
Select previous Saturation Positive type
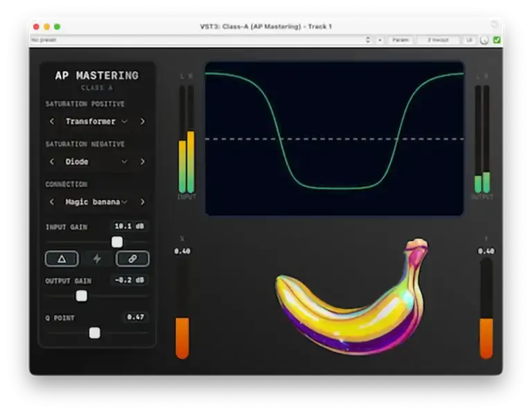(x=52, y=121)
